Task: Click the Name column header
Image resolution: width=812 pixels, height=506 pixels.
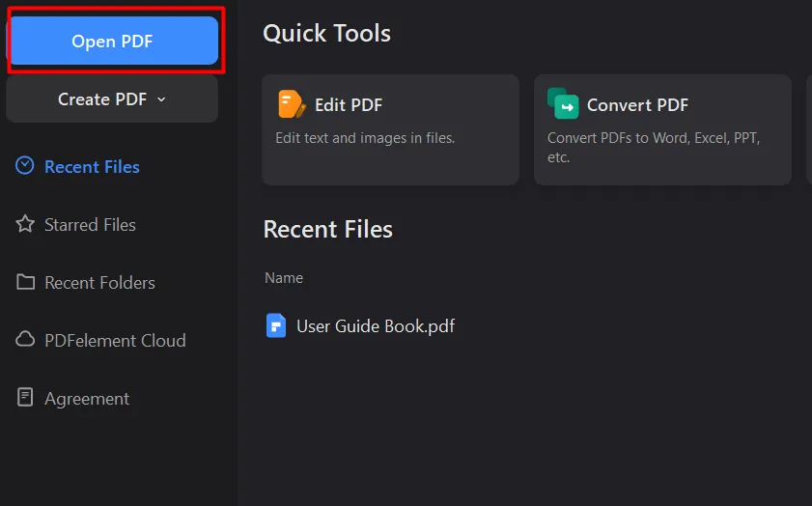Action: (284, 278)
